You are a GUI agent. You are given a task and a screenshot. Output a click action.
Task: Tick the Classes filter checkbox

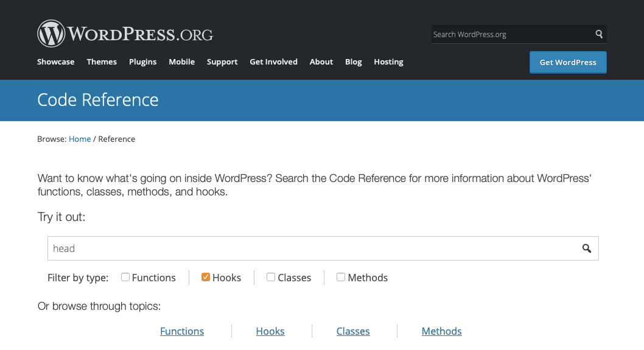[271, 278]
